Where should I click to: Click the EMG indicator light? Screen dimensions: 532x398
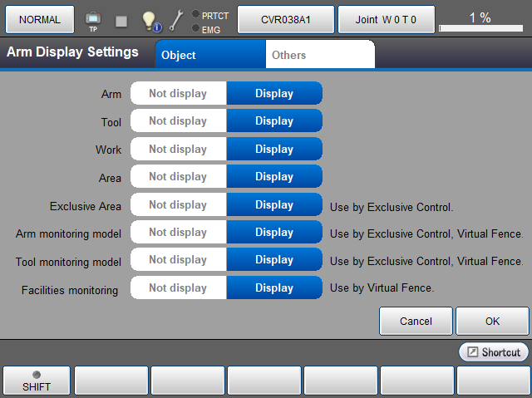click(x=195, y=28)
